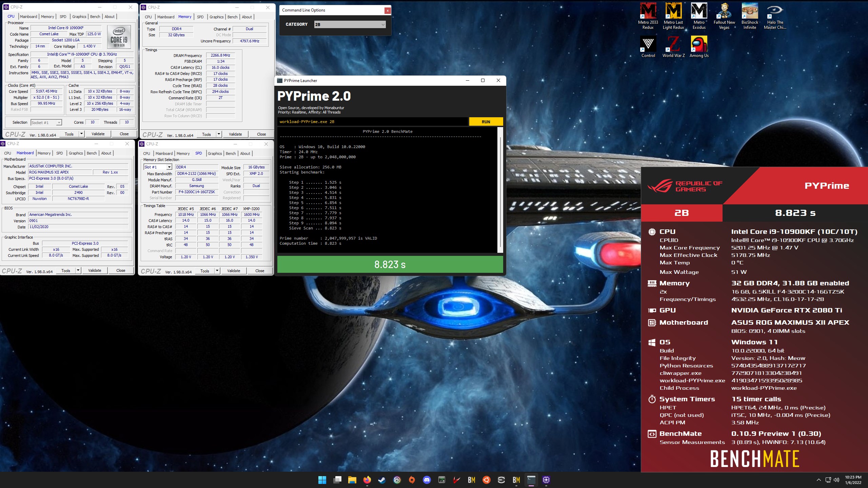Click the workload-PYPrime.exe 2B command field
This screenshot has height=488, width=868.
click(x=373, y=122)
